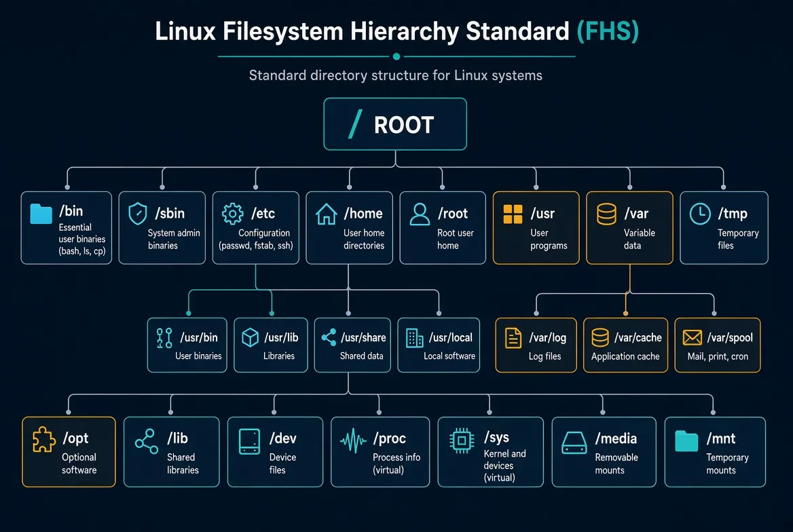Click the envelope icon for /var/spool
This screenshot has height=532, width=793.
693,337
